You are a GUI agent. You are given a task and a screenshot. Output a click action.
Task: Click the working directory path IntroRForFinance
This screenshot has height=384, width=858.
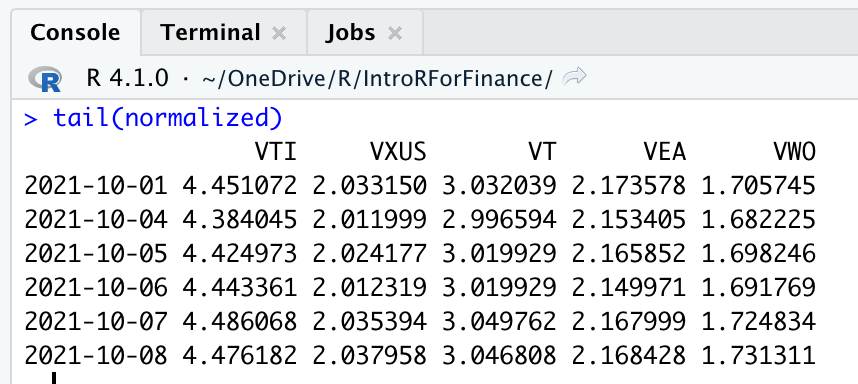(x=377, y=79)
